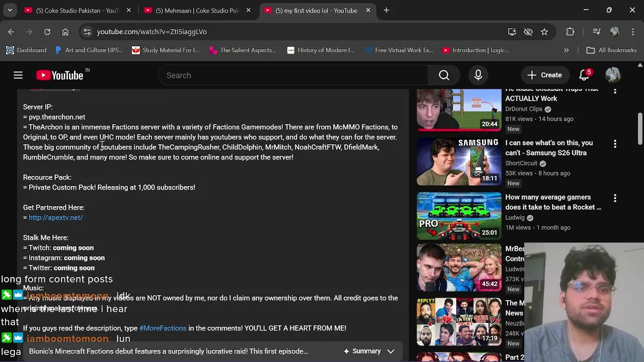Image resolution: width=644 pixels, height=362 pixels.
Task: Open the Create upload menu
Action: [544, 75]
